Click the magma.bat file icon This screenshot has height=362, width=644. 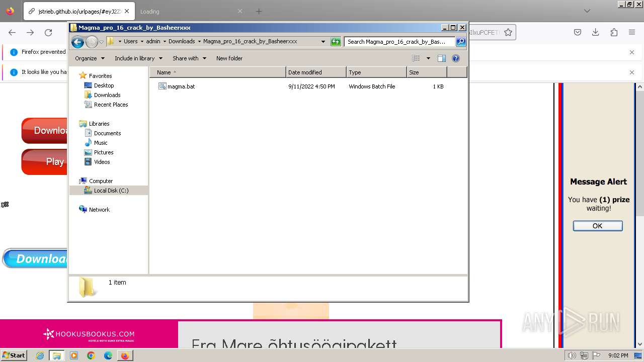(x=162, y=86)
